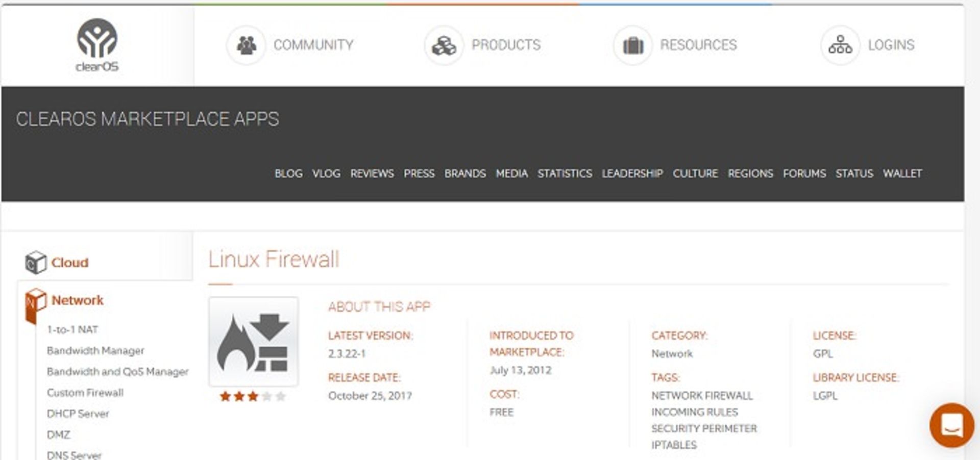Open the CULTURE link
This screenshot has height=460, width=980.
click(x=695, y=173)
